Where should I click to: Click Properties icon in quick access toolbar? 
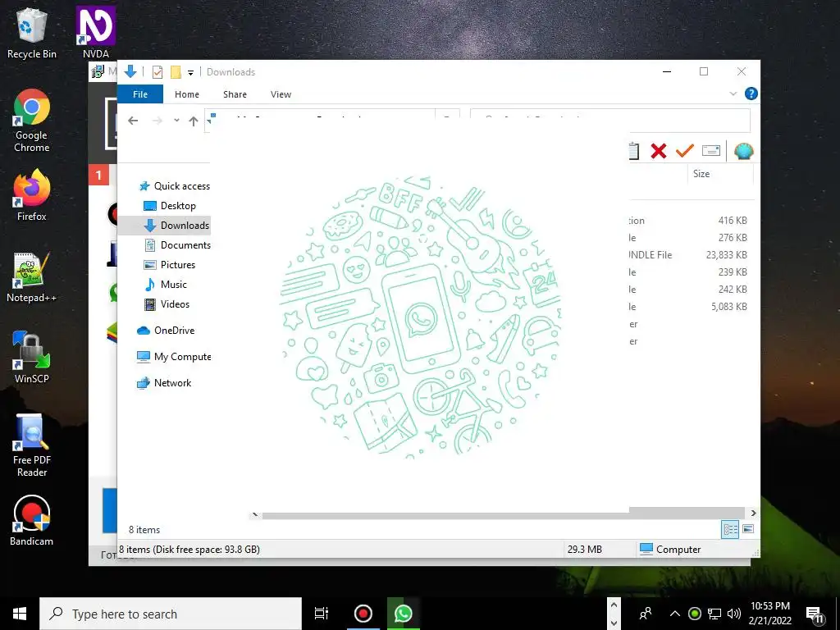point(157,72)
